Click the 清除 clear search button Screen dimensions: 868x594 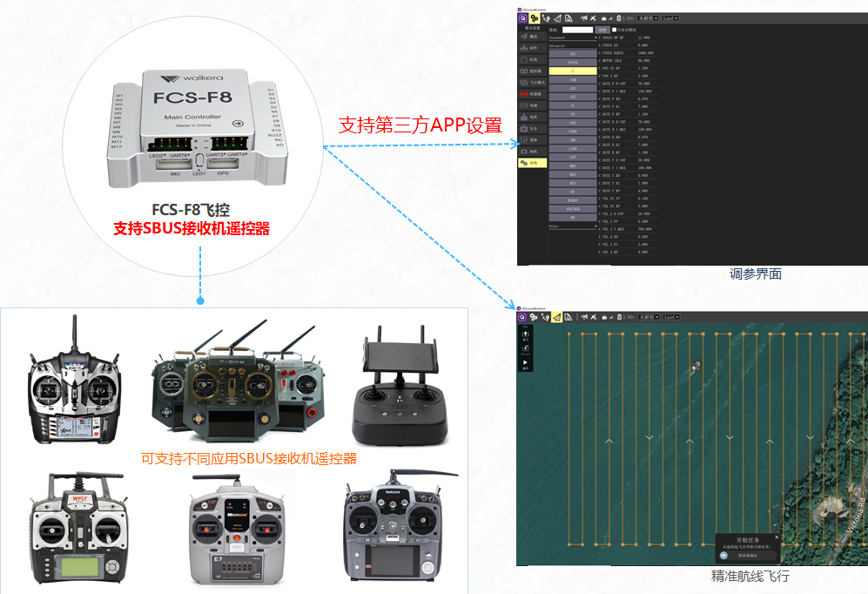(602, 29)
